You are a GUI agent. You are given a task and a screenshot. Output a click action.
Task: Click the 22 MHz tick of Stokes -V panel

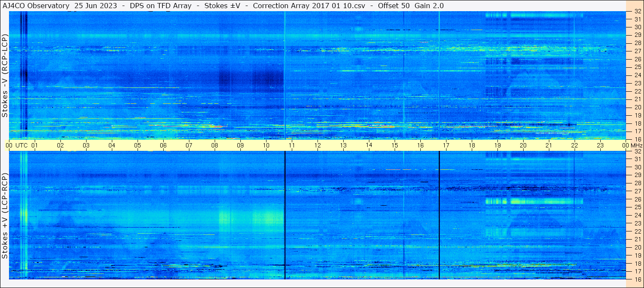(x=637, y=91)
